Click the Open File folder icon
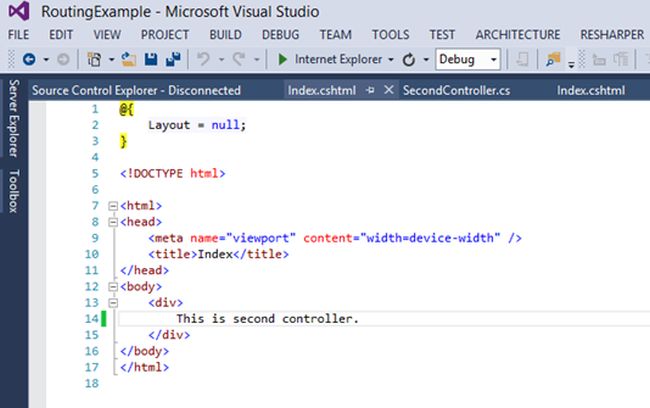650x408 pixels. click(128, 60)
